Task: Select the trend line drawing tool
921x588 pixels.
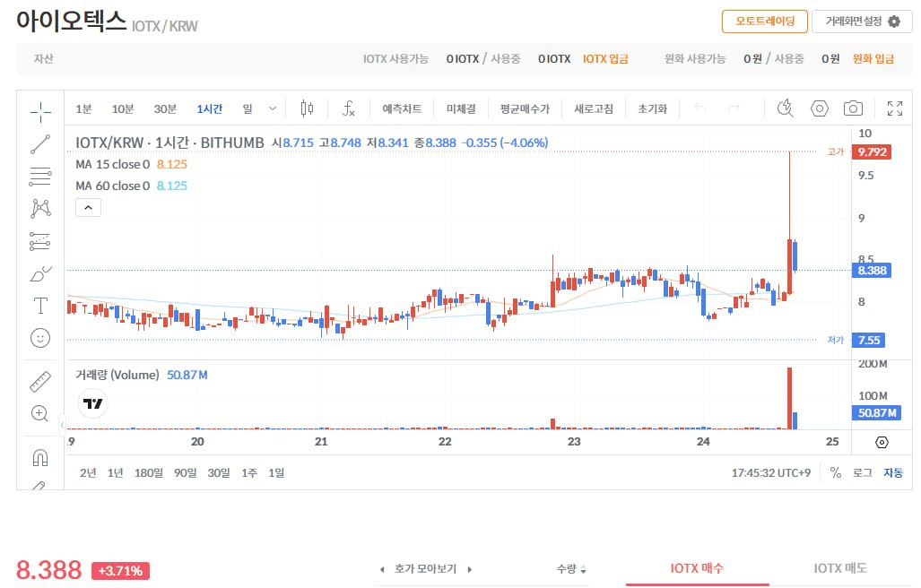Action: 40,143
